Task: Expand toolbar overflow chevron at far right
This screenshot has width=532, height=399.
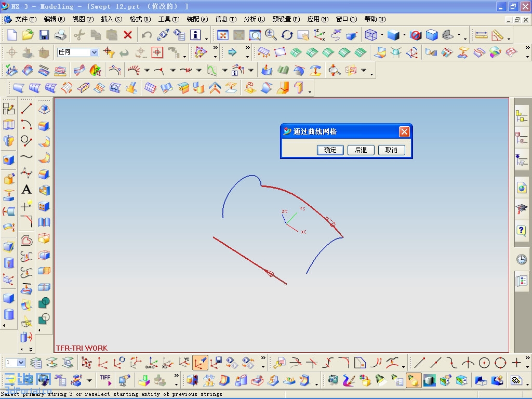Action: [x=527, y=47]
